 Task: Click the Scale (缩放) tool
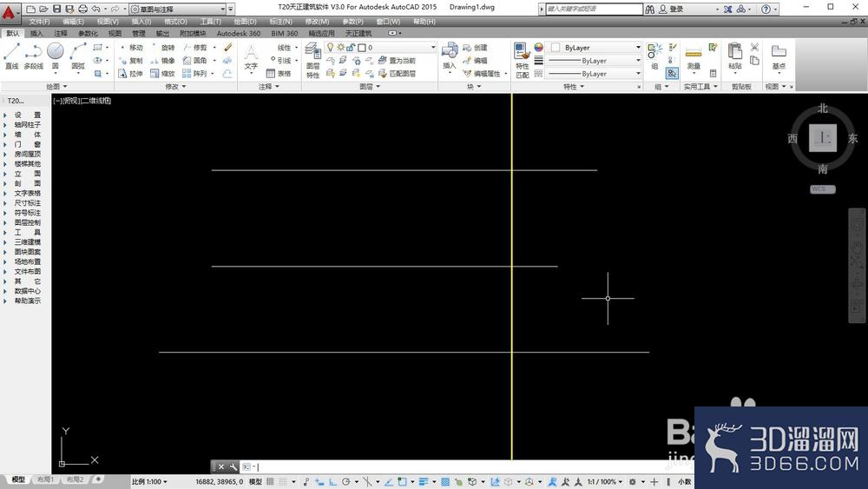(163, 73)
